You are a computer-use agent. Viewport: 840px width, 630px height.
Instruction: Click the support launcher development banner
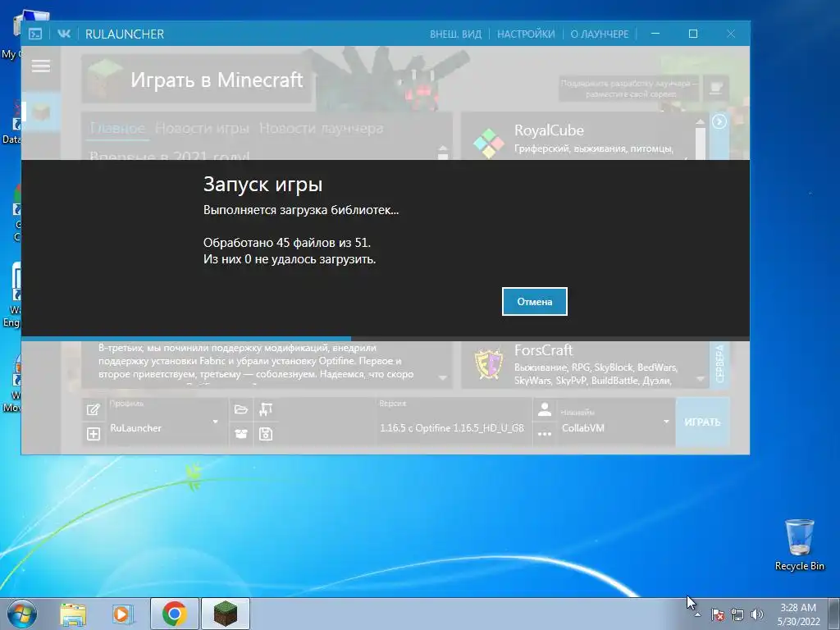[628, 89]
